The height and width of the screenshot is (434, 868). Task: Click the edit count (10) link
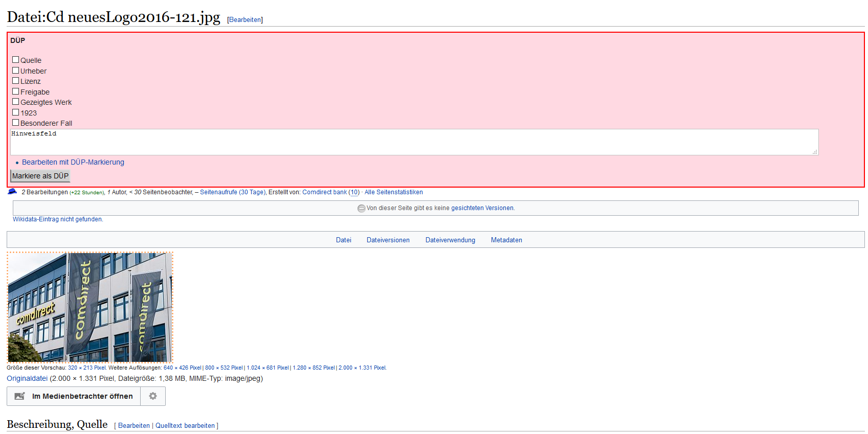(x=354, y=192)
